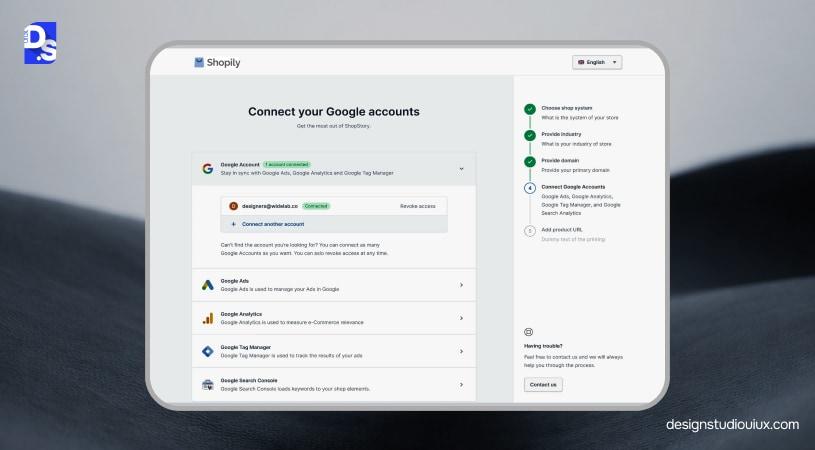The height and width of the screenshot is (450, 815).
Task: Click the Google Ads logo icon
Action: pyautogui.click(x=207, y=285)
